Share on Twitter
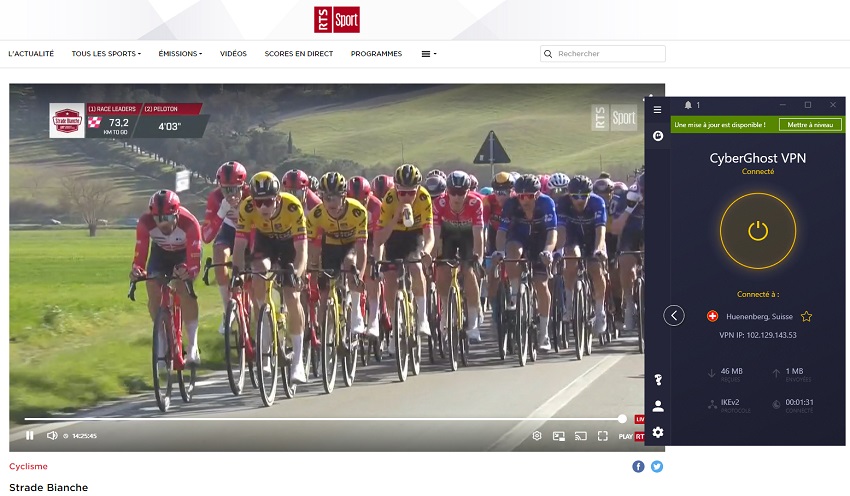This screenshot has height=496, width=850. [x=656, y=466]
